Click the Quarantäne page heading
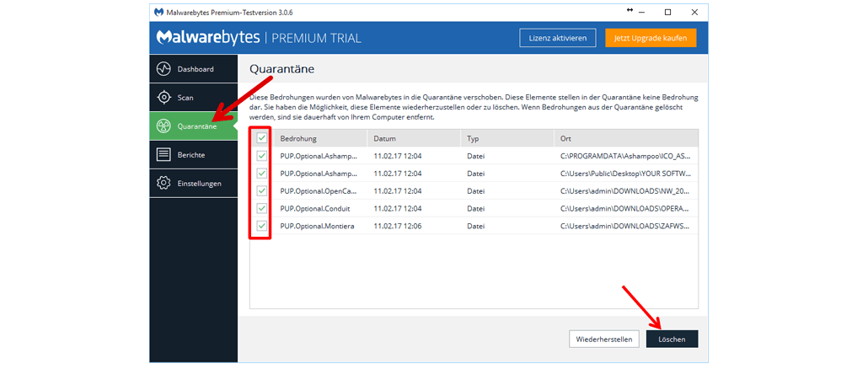868x369 pixels. [x=282, y=69]
